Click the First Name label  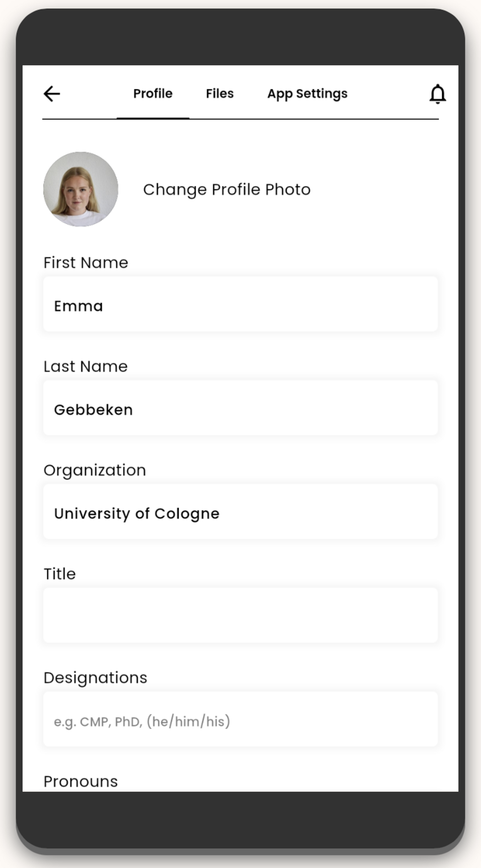[x=86, y=263]
